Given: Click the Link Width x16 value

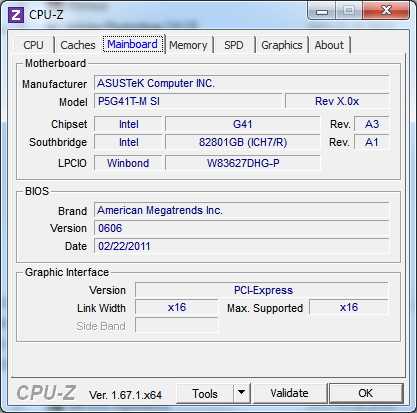Looking at the screenshot, I should 177,307.
